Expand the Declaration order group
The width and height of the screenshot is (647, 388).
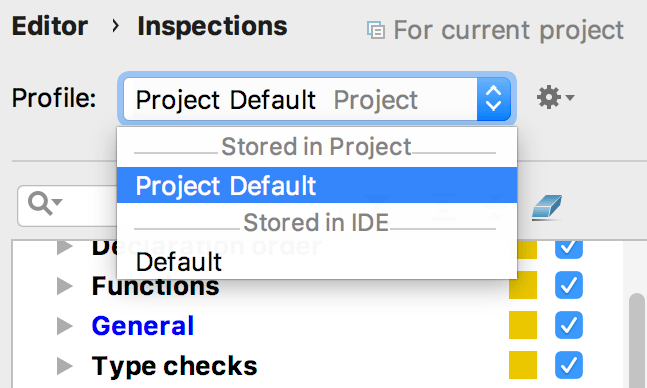64,247
